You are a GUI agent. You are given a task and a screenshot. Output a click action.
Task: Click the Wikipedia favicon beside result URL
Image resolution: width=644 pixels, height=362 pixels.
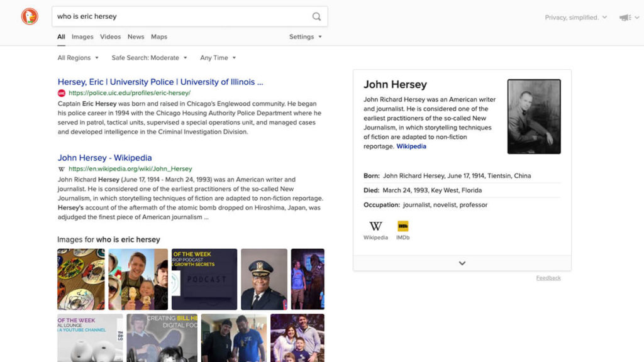[x=62, y=169]
